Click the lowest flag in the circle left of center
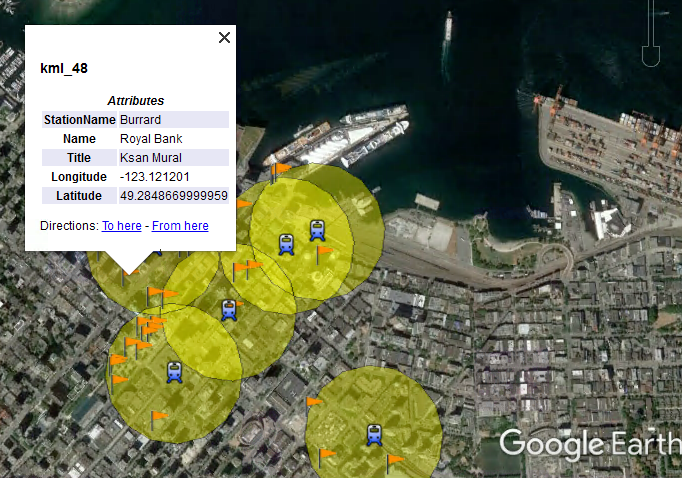This screenshot has width=682, height=478. point(158,420)
